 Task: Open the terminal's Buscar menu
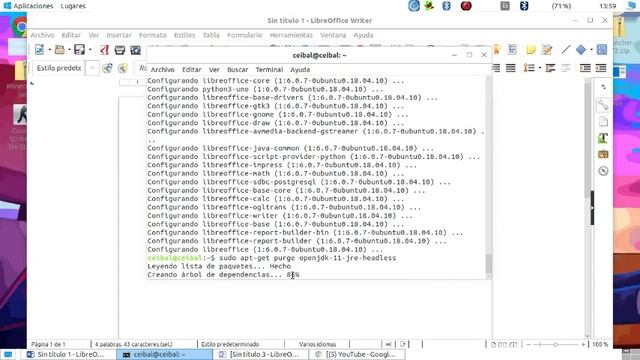point(238,70)
